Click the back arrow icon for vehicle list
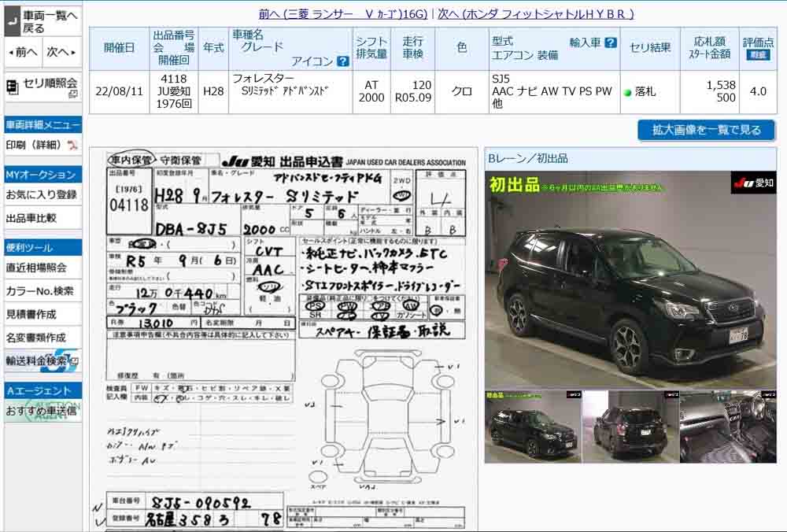This screenshot has height=532, width=787. (12, 22)
